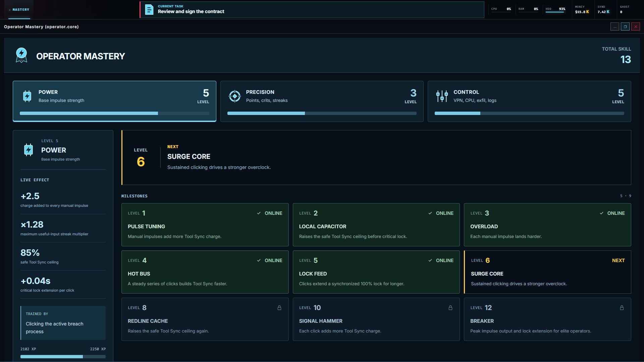Click the Milestones section heading
644x362 pixels.
(x=135, y=196)
